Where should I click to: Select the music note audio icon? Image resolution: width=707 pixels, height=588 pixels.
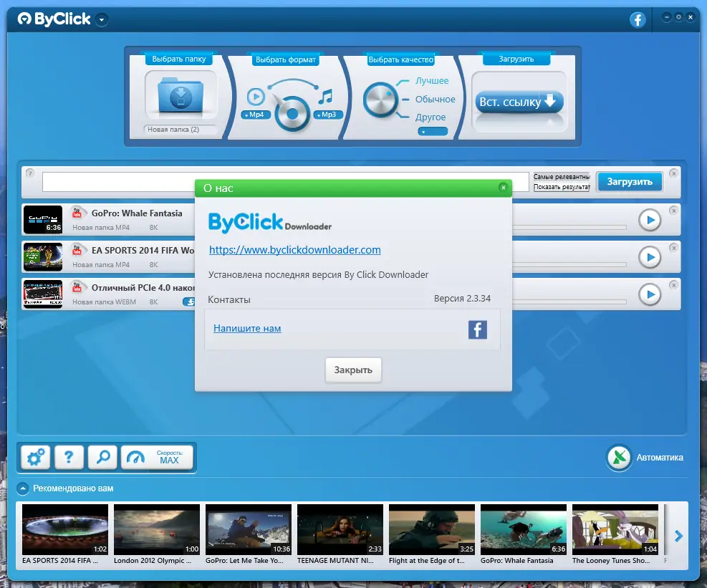coord(326,96)
